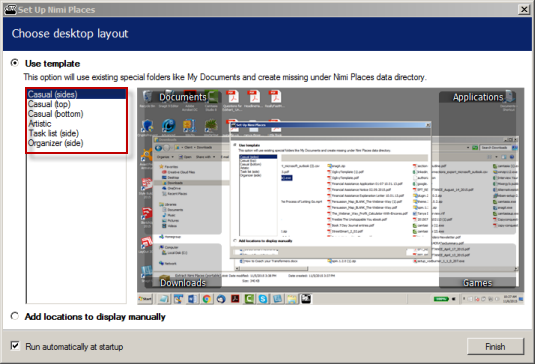
Task: Click Chrome icon in preview taskbar
Action: [206, 299]
